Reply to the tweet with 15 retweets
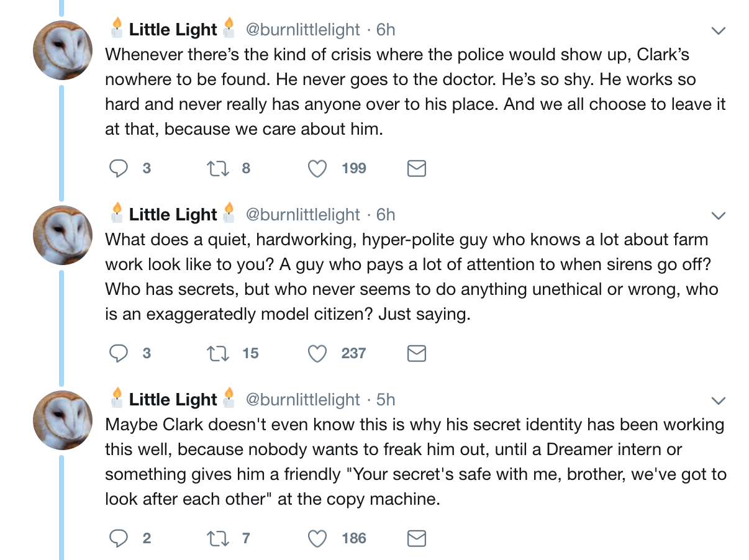This screenshot has height=560, width=749. [119, 353]
